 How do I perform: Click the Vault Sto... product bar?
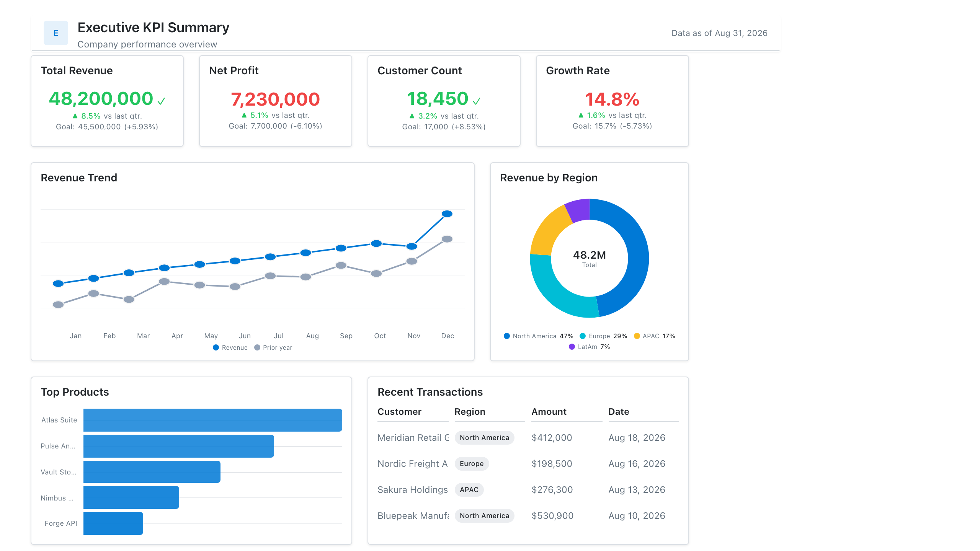(x=152, y=472)
